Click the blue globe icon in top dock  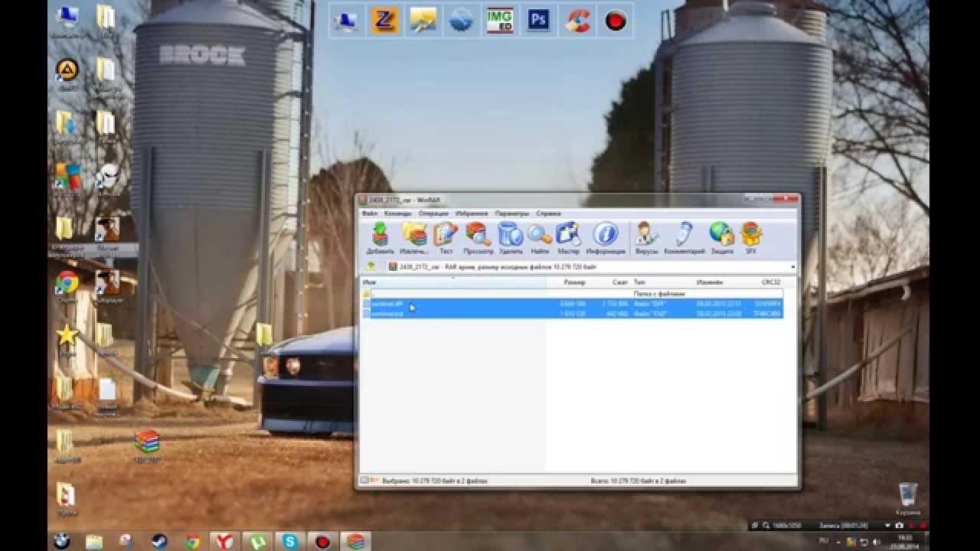point(461,21)
